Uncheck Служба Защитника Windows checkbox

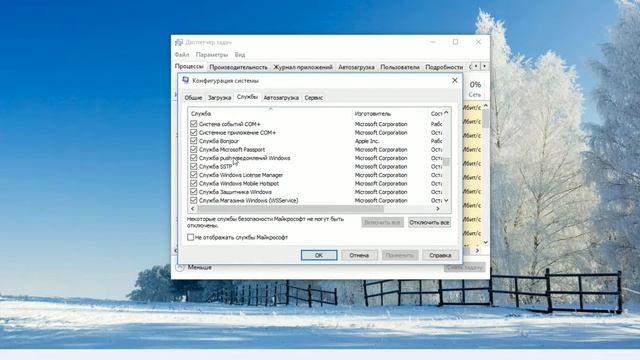[193, 192]
